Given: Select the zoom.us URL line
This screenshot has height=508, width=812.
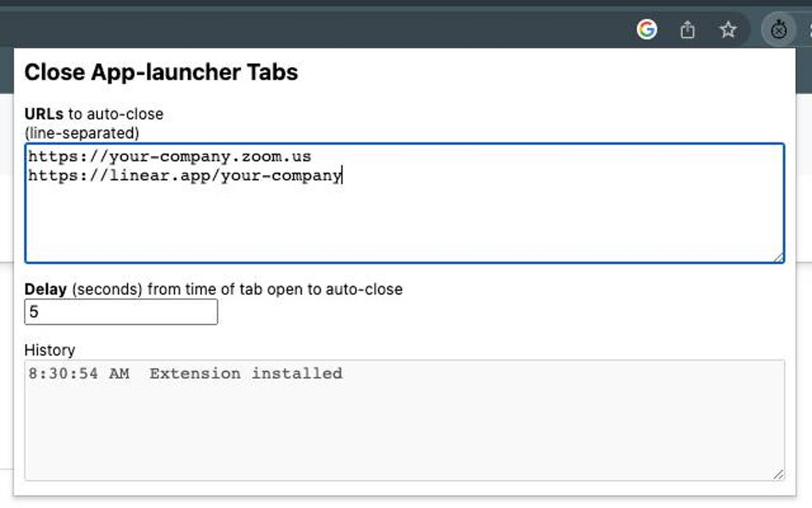Looking at the screenshot, I should [x=168, y=156].
